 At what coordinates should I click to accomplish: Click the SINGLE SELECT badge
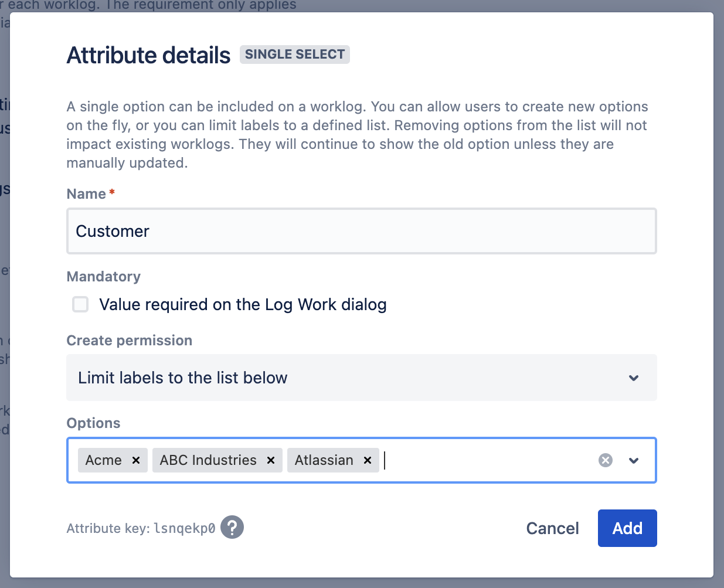coord(294,55)
